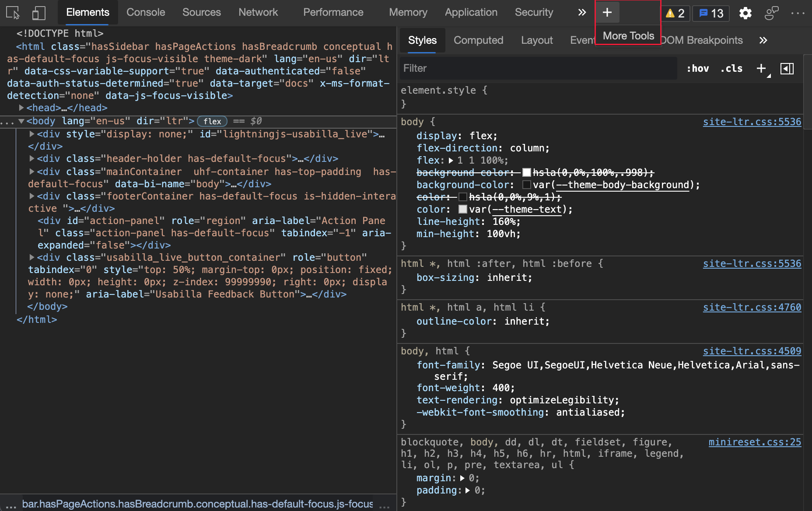Toggle the :hov element state panel
This screenshot has width=812, height=511.
pyautogui.click(x=697, y=68)
